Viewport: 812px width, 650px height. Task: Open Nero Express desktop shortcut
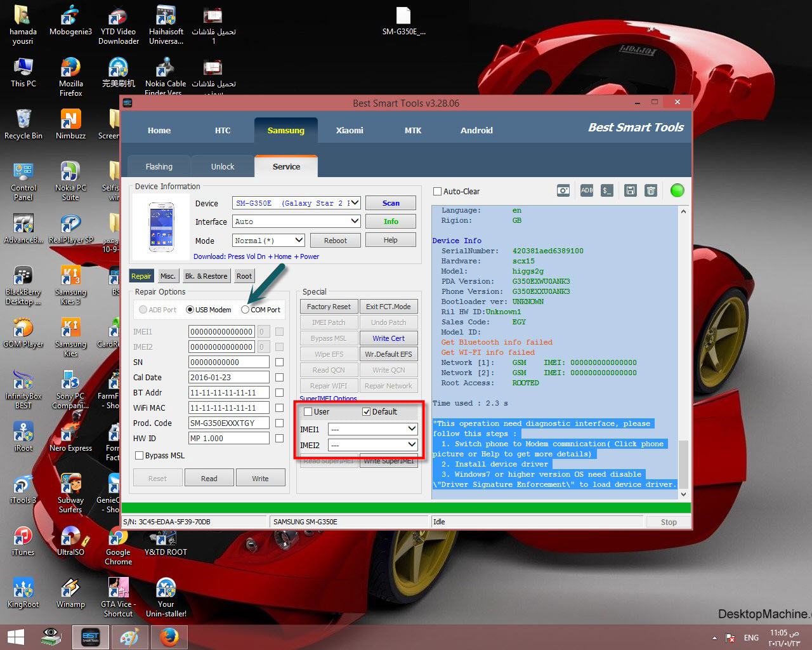(70, 436)
